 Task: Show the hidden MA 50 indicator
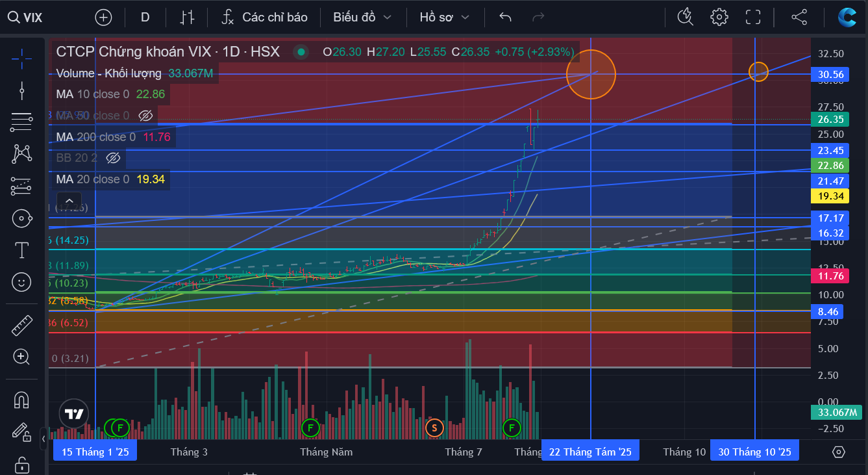145,116
